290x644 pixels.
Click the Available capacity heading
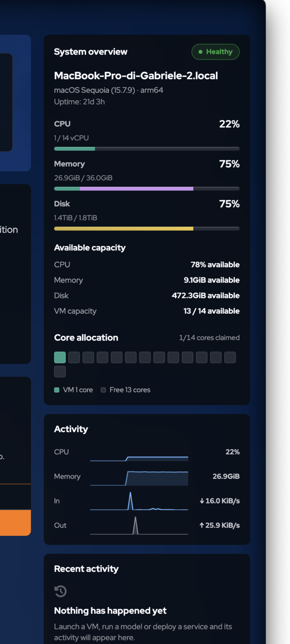point(90,248)
